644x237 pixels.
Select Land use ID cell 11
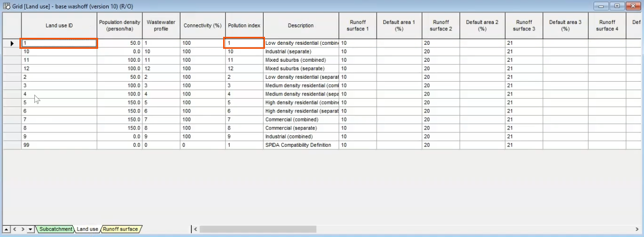[59, 60]
